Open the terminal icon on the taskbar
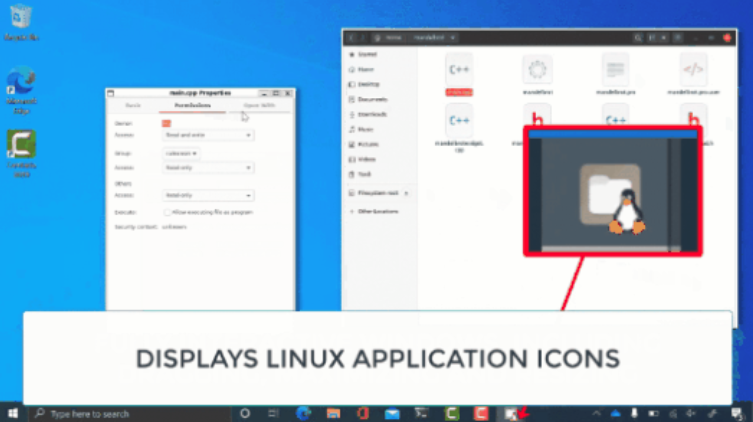 point(421,413)
